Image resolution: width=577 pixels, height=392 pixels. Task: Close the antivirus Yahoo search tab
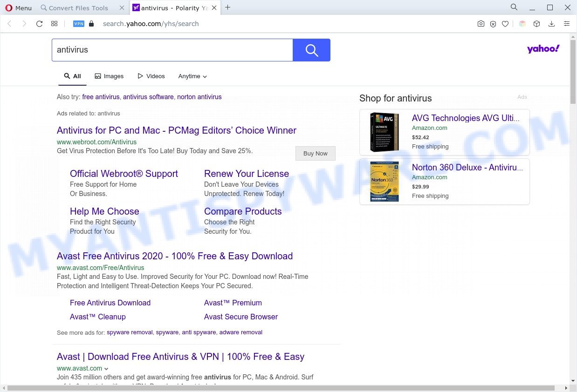tap(214, 8)
